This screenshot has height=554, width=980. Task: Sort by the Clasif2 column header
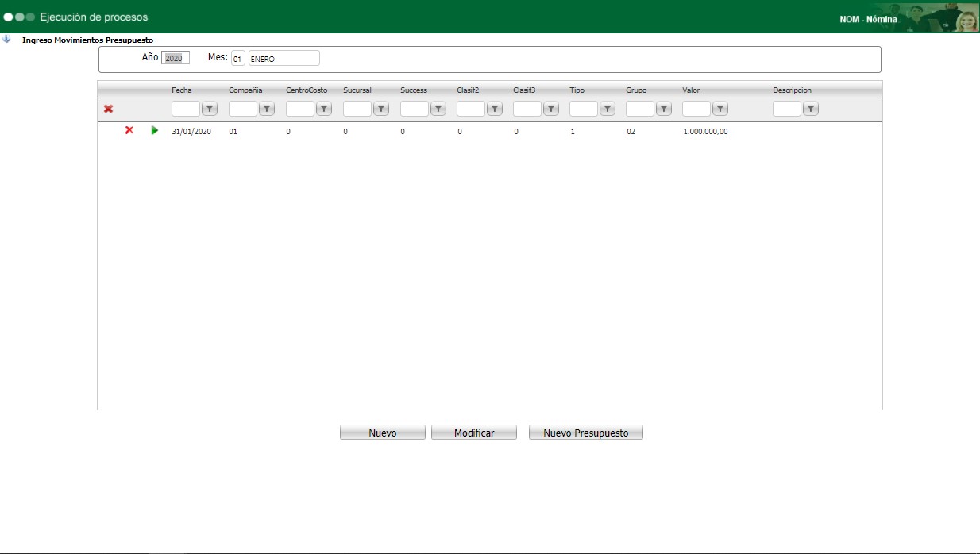[x=469, y=90]
